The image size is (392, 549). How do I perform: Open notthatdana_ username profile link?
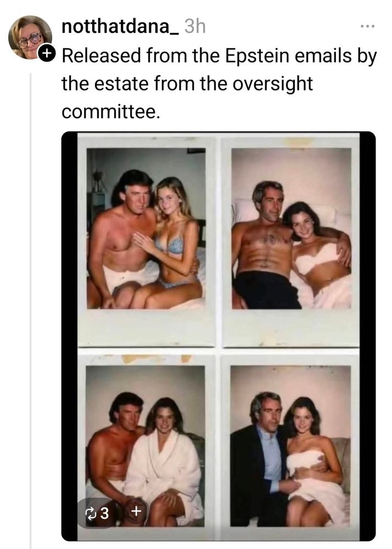coord(120,26)
